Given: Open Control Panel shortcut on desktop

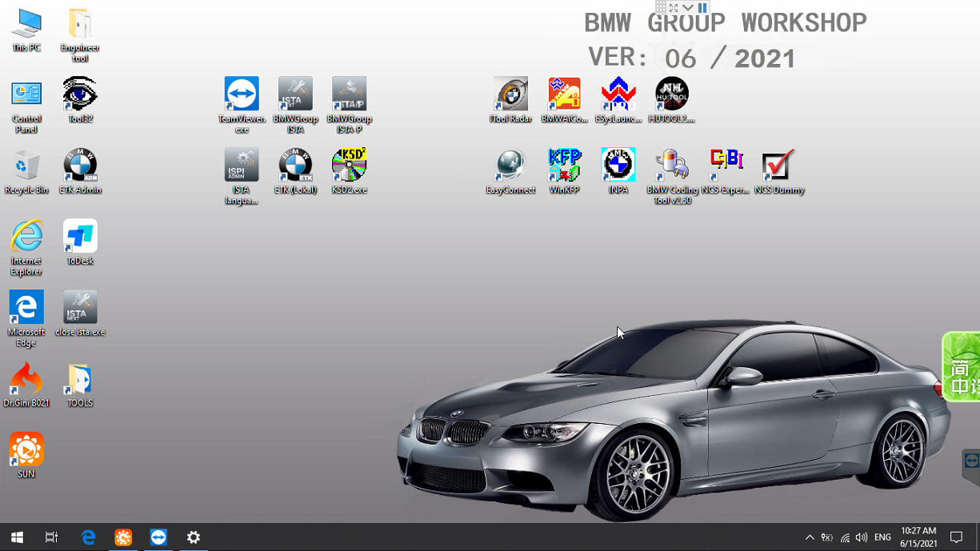Looking at the screenshot, I should pyautogui.click(x=26, y=106).
